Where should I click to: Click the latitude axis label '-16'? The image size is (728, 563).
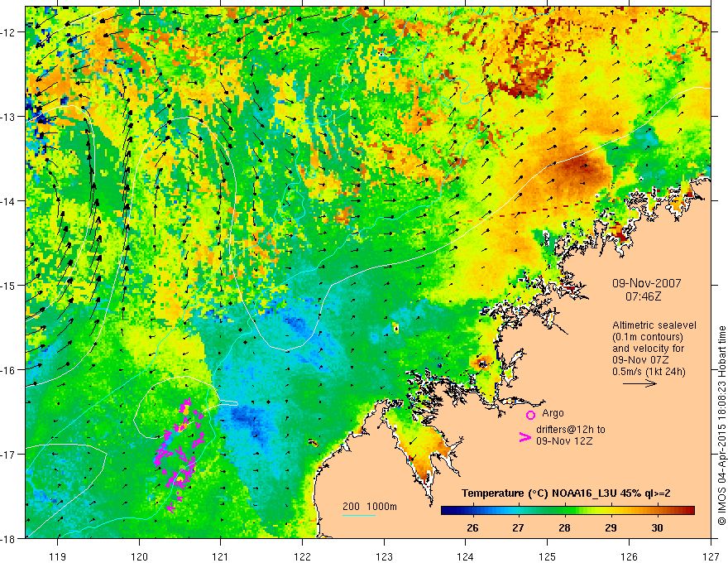click(x=8, y=370)
